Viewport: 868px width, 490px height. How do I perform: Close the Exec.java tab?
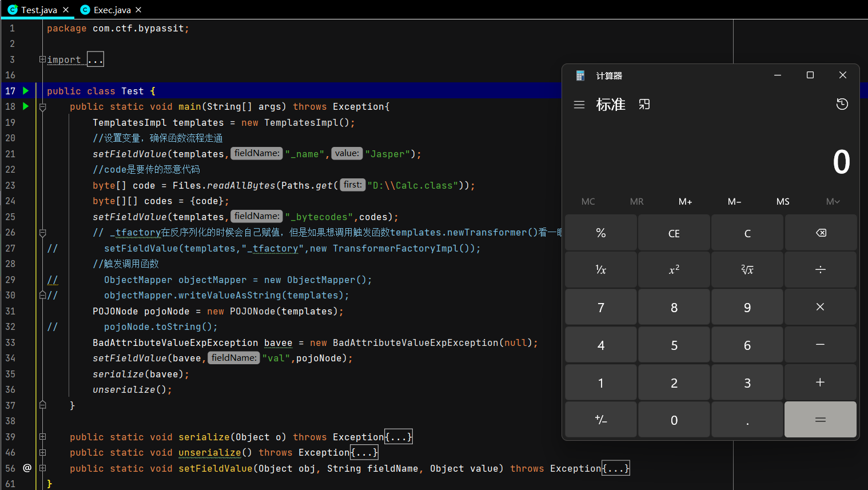pyautogui.click(x=138, y=10)
